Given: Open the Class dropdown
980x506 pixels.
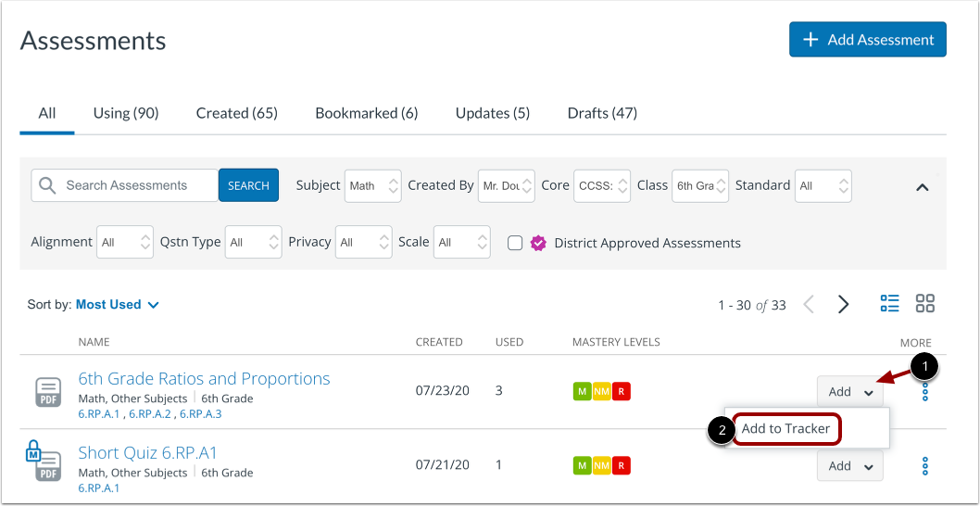Looking at the screenshot, I should (700, 185).
